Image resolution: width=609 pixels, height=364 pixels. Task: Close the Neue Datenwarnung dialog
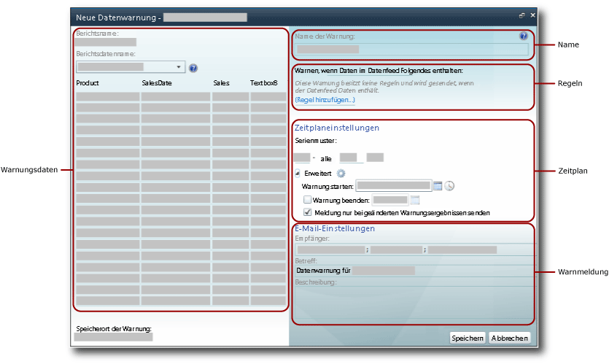532,15
